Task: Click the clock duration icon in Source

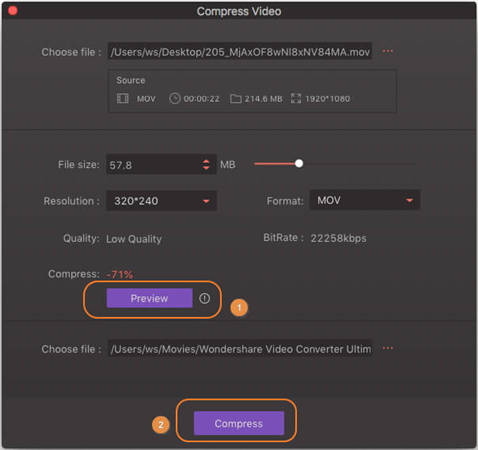Action: (175, 99)
